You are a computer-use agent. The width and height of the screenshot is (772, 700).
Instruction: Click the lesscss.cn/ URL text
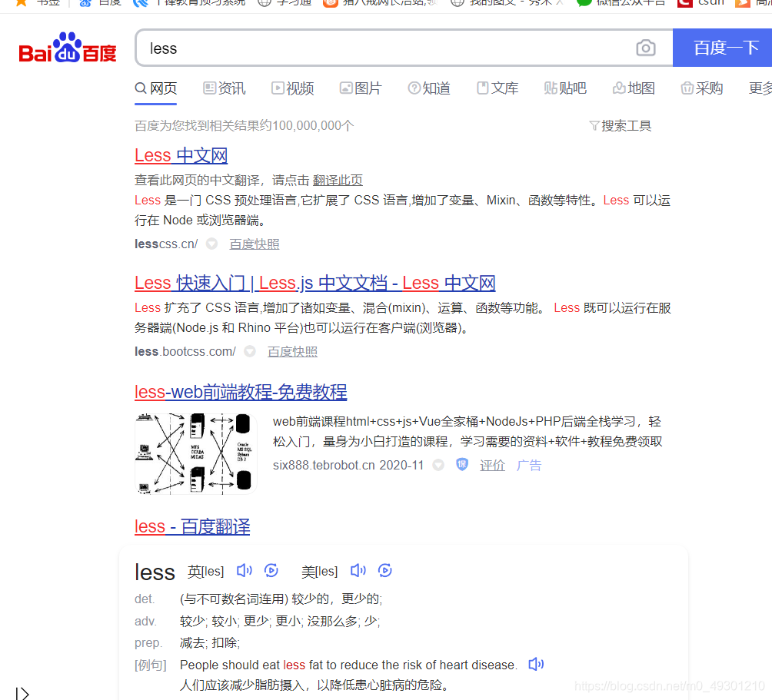166,244
